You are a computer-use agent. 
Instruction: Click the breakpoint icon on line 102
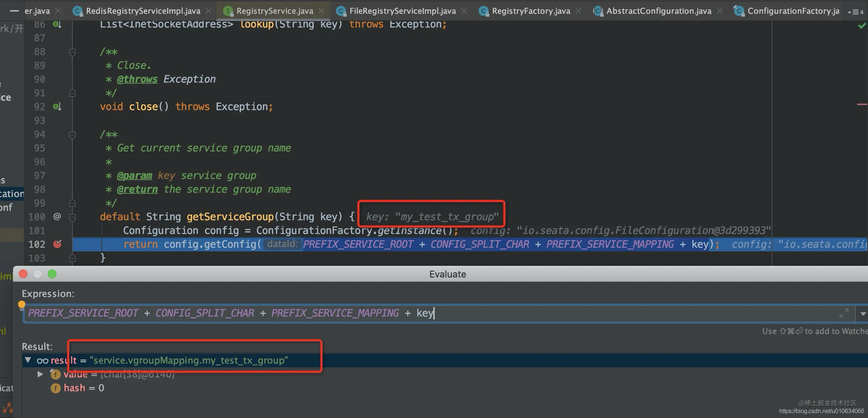point(57,244)
